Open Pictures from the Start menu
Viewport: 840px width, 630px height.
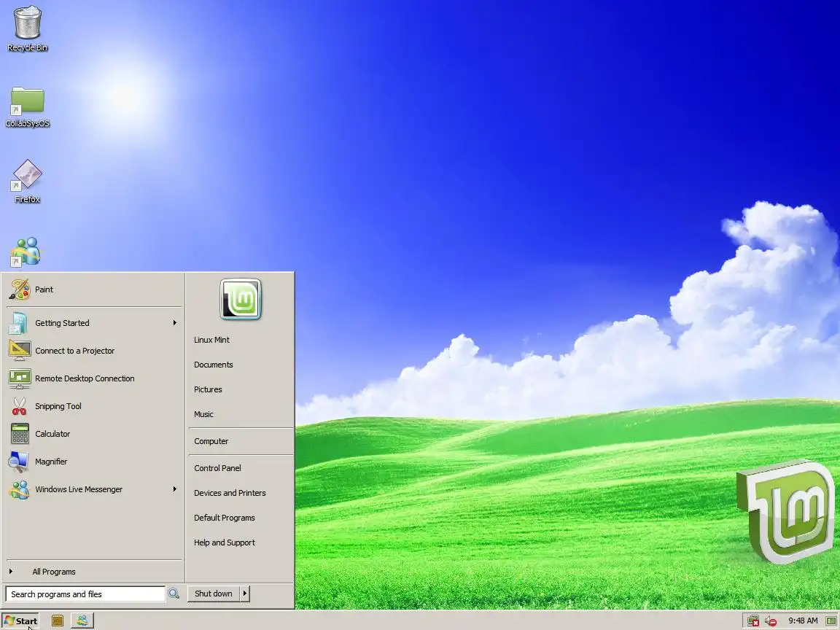click(208, 389)
